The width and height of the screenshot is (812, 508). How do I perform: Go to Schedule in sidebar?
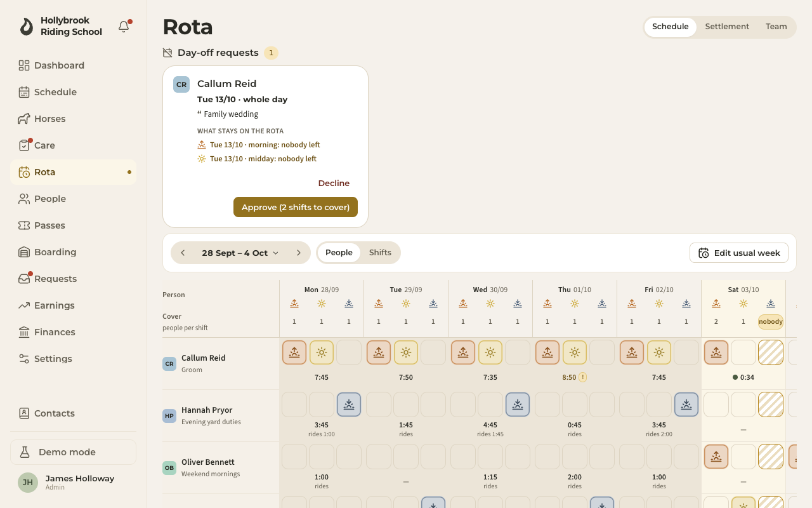tap(73, 92)
